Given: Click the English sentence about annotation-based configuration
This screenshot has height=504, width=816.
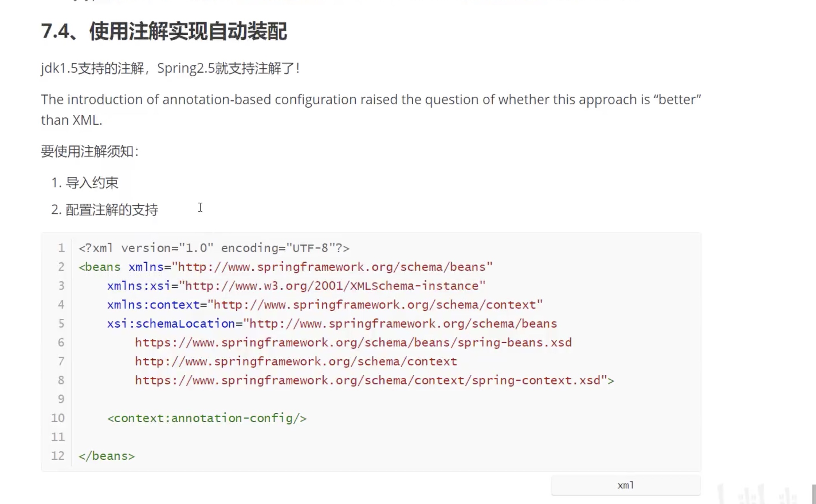Looking at the screenshot, I should 371,100.
